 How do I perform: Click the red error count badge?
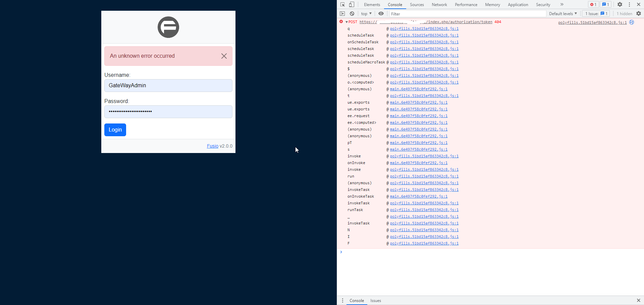coord(593,4)
